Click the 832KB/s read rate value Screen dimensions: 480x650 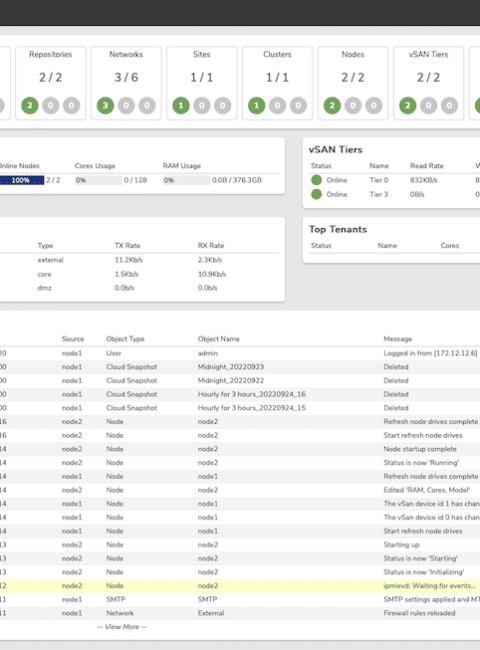(424, 180)
